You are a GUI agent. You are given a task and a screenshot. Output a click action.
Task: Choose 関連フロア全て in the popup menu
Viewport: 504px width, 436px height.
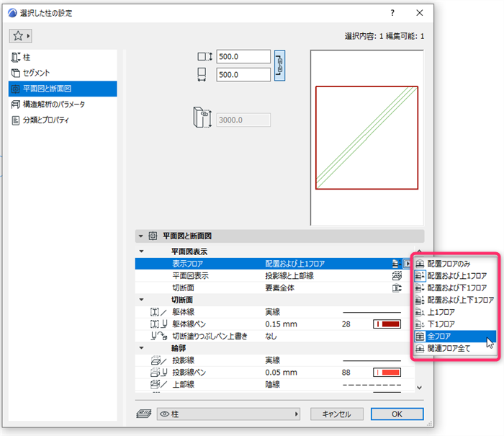(455, 348)
